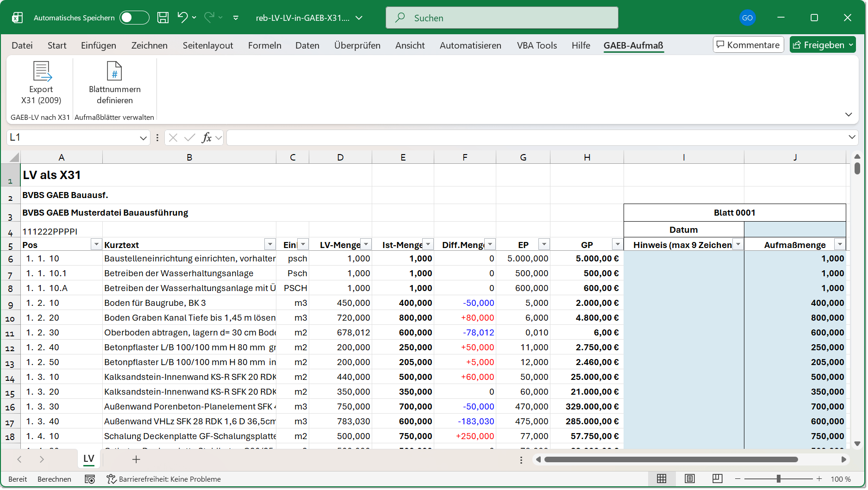This screenshot has height=490, width=868.
Task: Open the Formeln ribbon tab
Action: (x=264, y=45)
